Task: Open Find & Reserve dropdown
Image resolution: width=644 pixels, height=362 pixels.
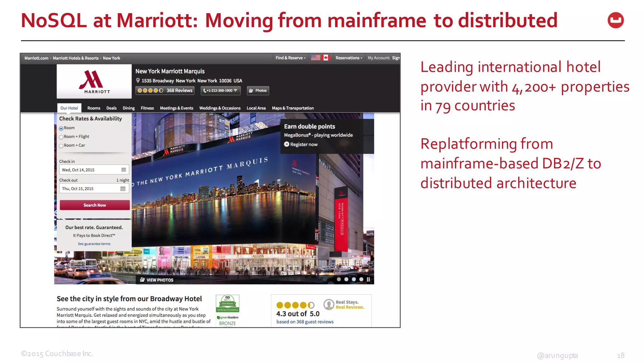Action: [x=291, y=58]
